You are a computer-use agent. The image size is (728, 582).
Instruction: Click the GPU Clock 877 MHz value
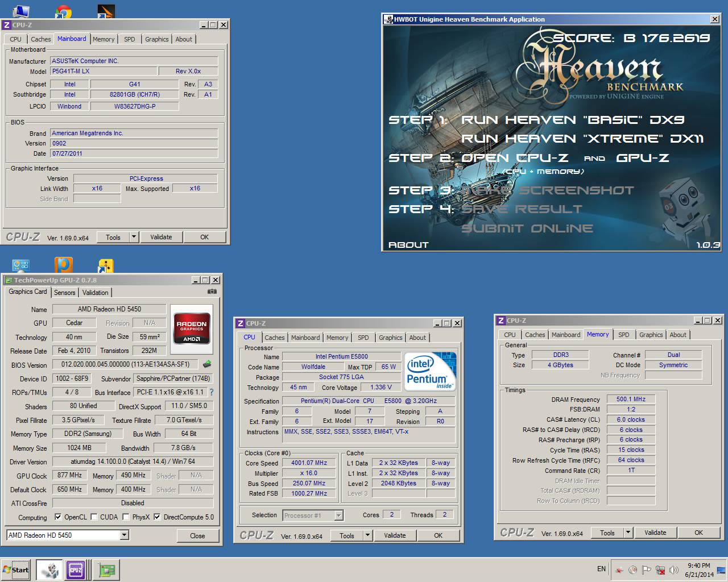point(69,475)
